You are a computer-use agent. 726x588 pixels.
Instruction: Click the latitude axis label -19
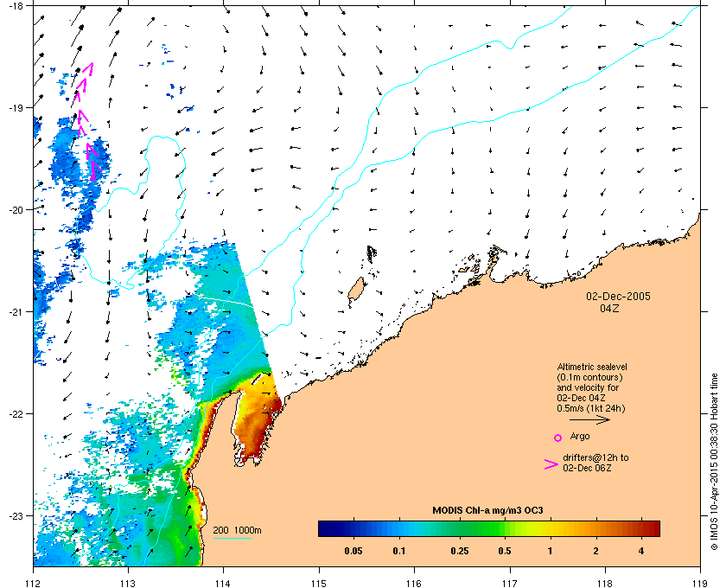pos(16,108)
